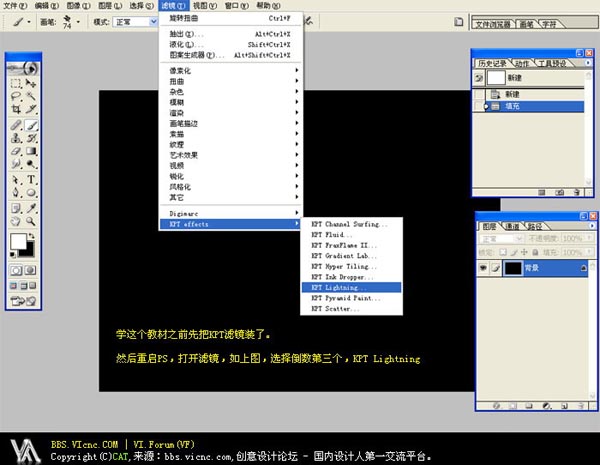
Task: Open brush preset picker dropdown
Action: 78,22
